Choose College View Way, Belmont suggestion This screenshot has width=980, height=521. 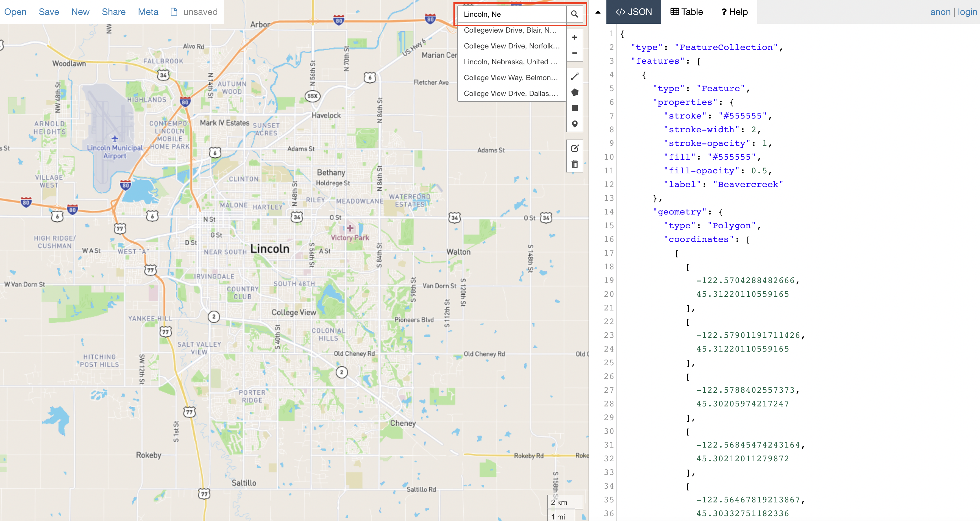[512, 78]
